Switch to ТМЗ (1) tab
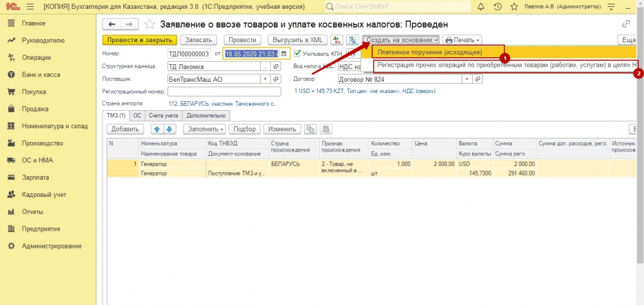The width and height of the screenshot is (644, 305). [116, 116]
